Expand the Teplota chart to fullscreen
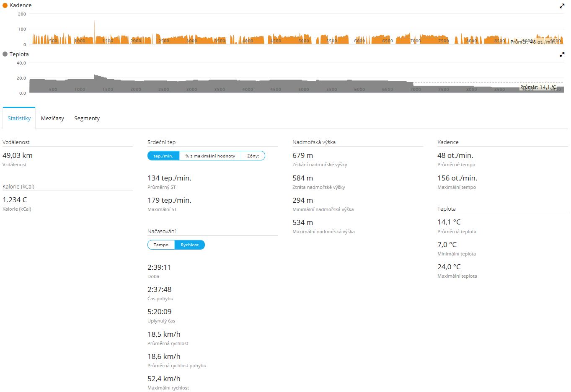The image size is (571, 392). (x=562, y=55)
